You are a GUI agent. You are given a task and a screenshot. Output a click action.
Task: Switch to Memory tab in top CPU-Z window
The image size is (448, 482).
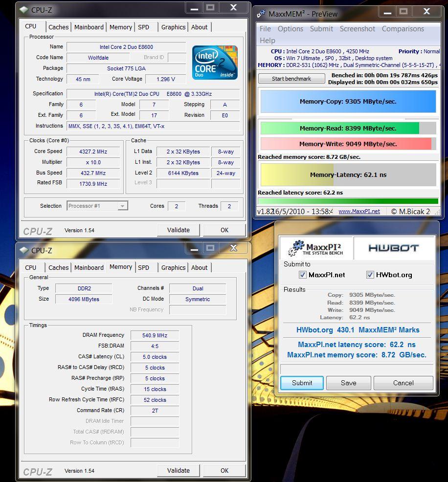(x=120, y=27)
